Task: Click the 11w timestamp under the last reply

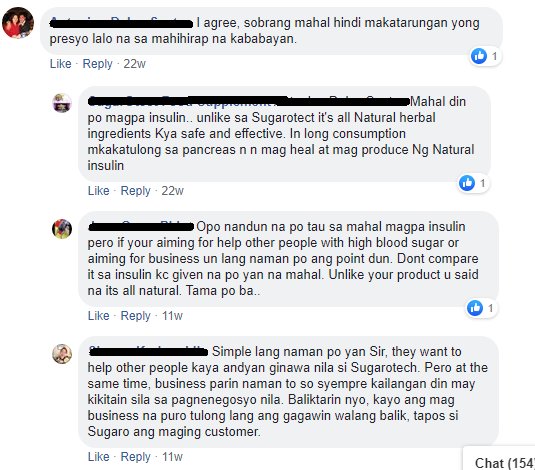Action: coord(172,457)
